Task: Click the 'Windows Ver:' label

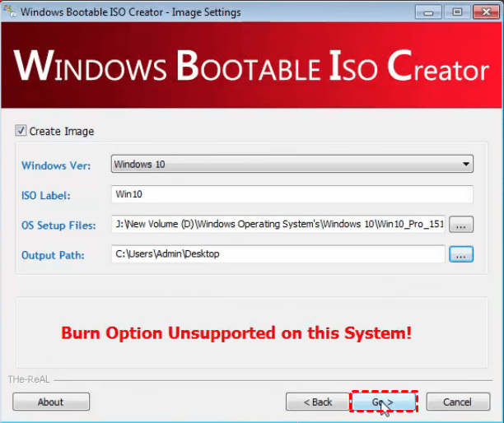Action: [56, 165]
